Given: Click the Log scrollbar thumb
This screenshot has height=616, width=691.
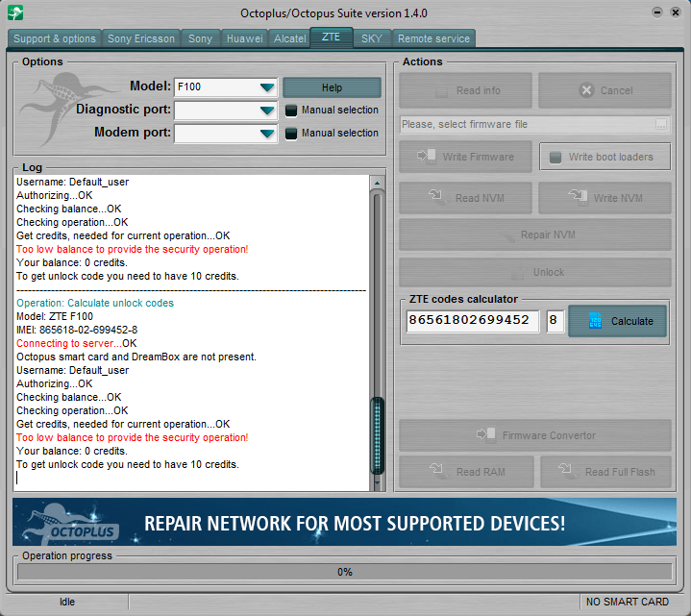Looking at the screenshot, I should point(378,435).
